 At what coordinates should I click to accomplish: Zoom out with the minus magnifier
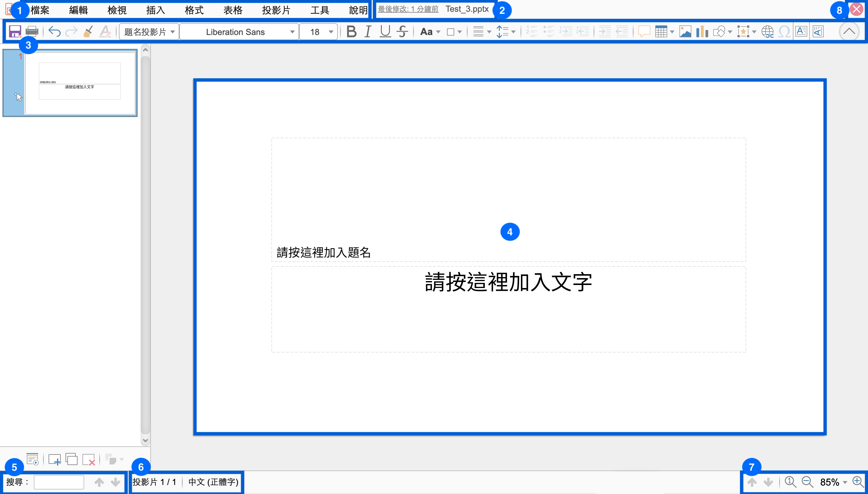point(807,482)
